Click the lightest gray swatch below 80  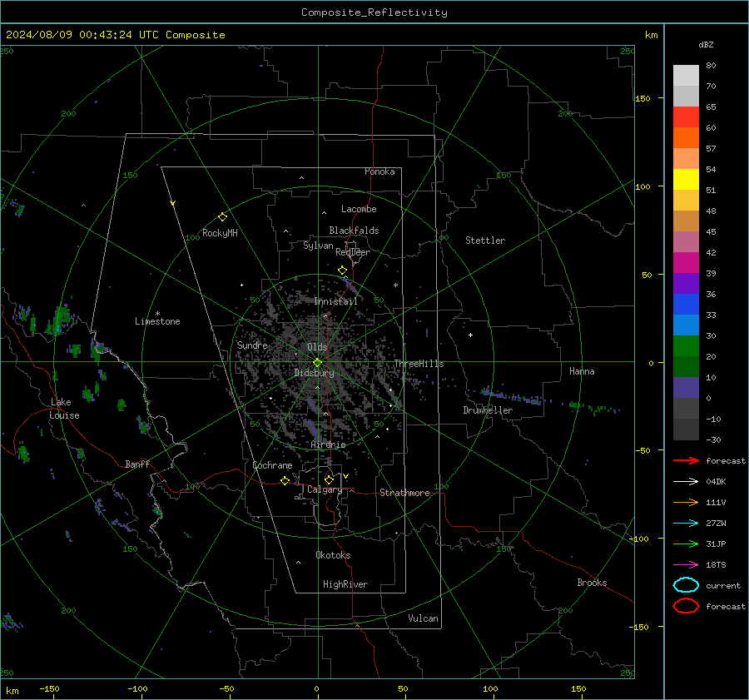(686, 76)
